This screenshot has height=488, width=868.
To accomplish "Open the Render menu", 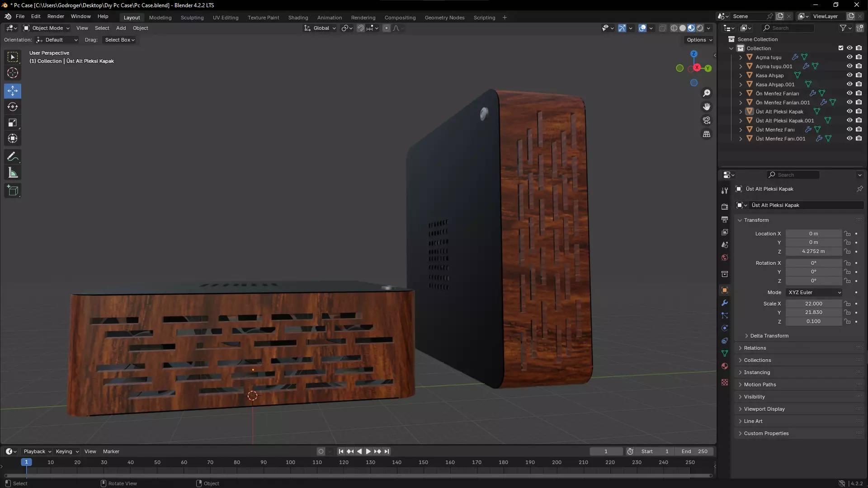I will coord(56,16).
